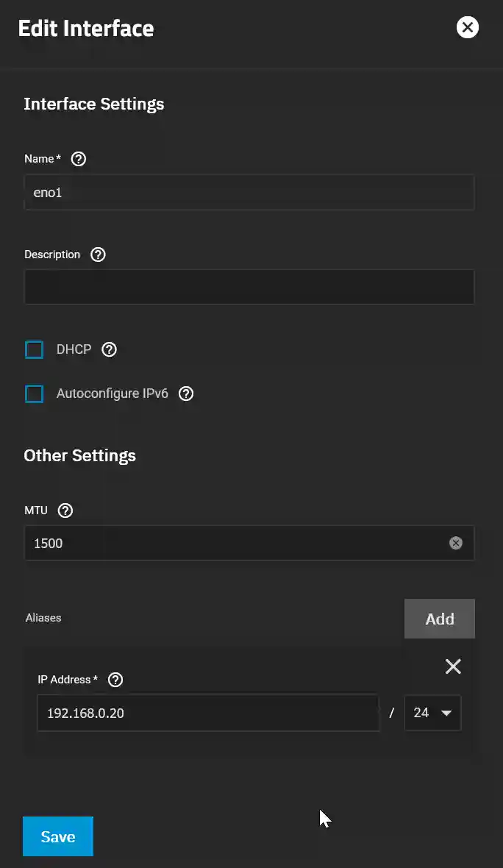503x868 pixels.
Task: Save the interface settings
Action: click(58, 836)
